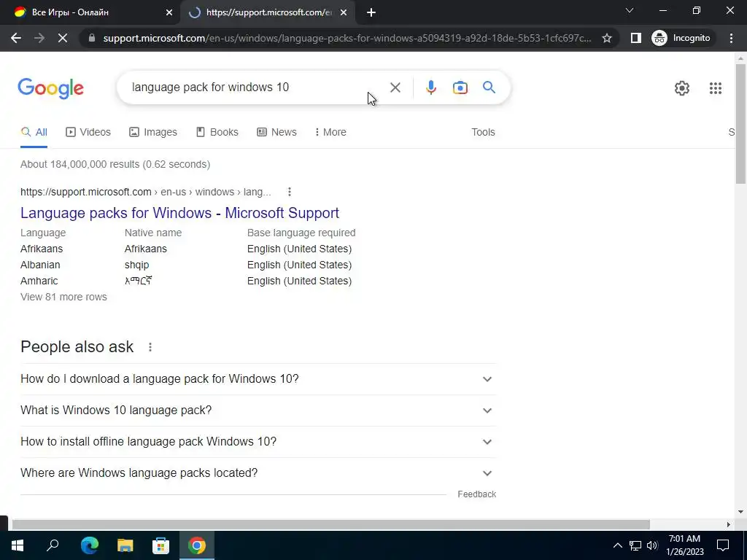Open People also ask three-dot options
Image resolution: width=747 pixels, height=560 pixels.
point(150,347)
